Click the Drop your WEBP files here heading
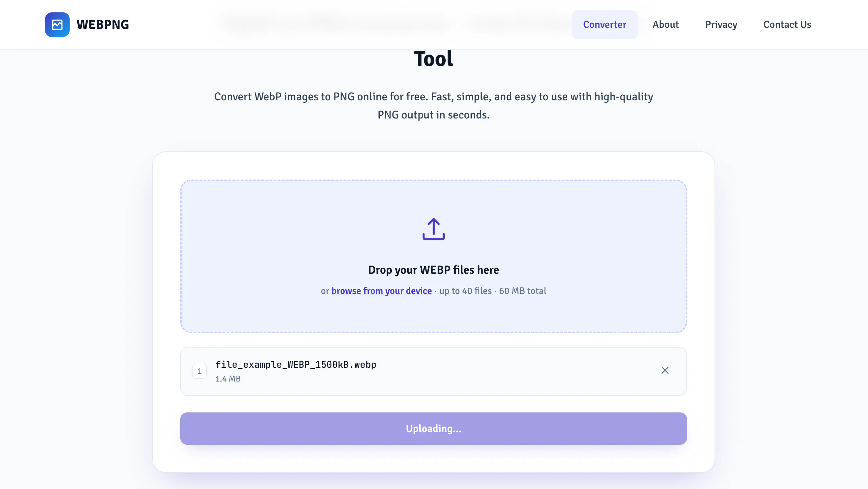Screen dimensions: 868x489 [434, 270]
